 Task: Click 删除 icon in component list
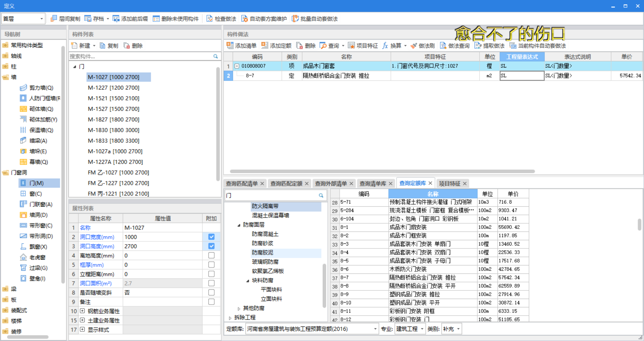pos(126,46)
